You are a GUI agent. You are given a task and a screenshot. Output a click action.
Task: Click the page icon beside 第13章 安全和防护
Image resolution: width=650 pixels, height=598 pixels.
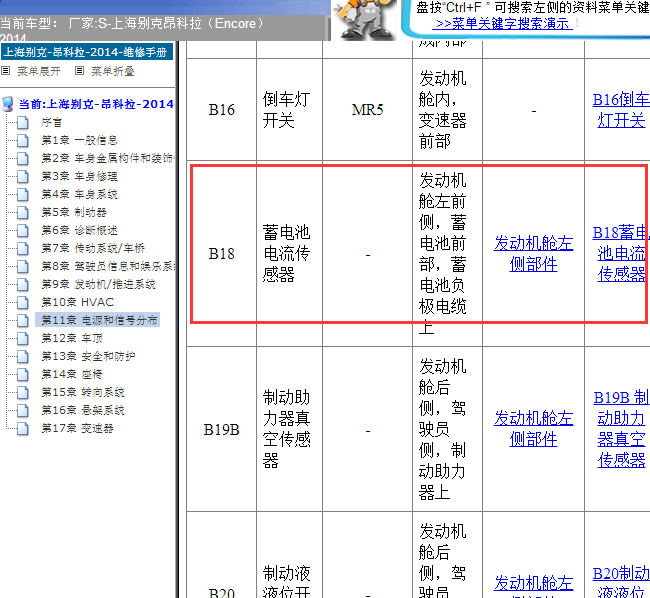(x=23, y=356)
